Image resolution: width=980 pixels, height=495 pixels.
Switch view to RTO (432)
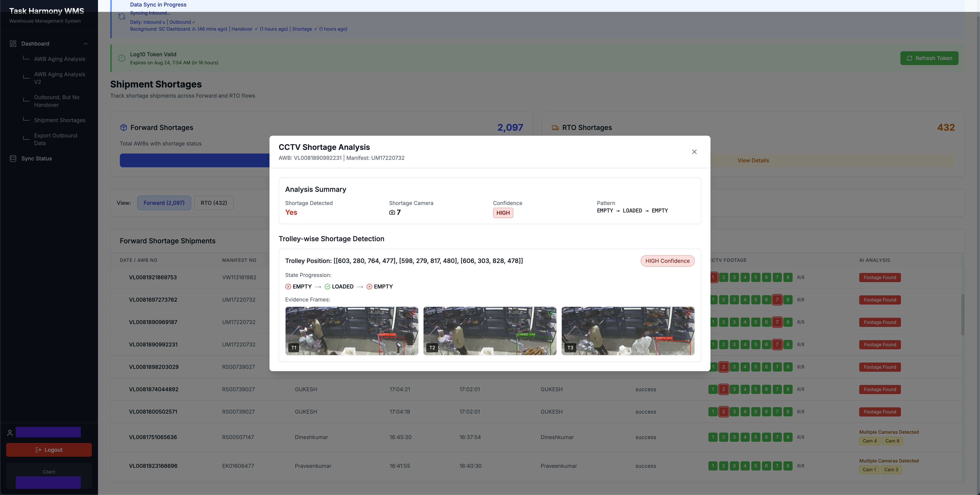213,203
